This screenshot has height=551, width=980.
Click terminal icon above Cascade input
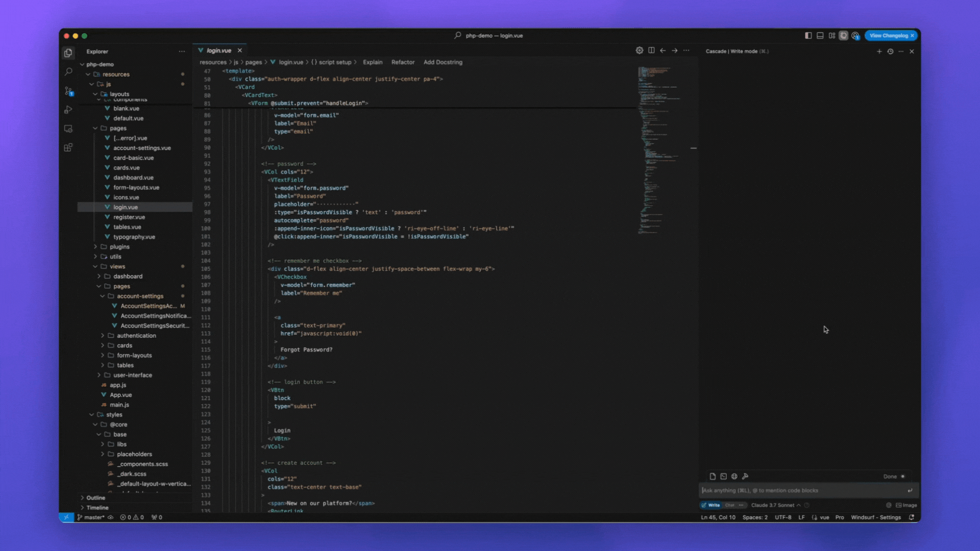point(723,477)
